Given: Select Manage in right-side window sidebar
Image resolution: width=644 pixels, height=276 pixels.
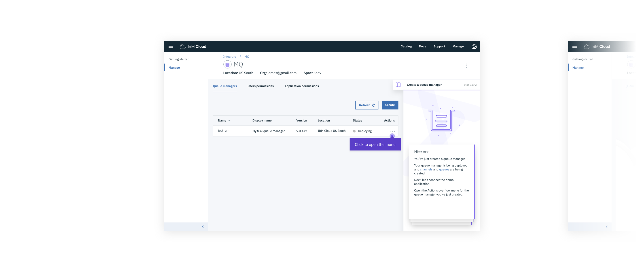Looking at the screenshot, I should point(578,68).
